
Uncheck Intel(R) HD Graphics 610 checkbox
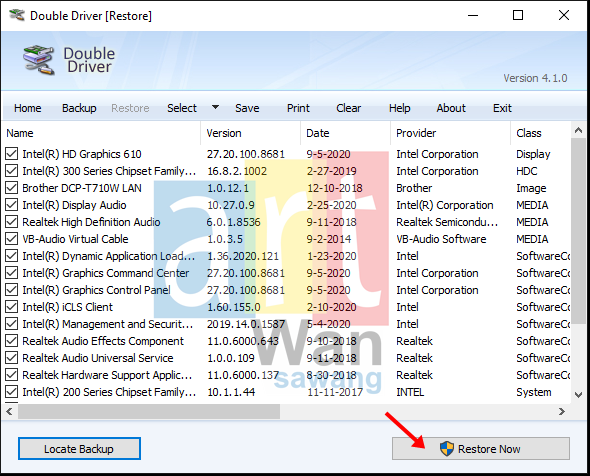point(12,154)
